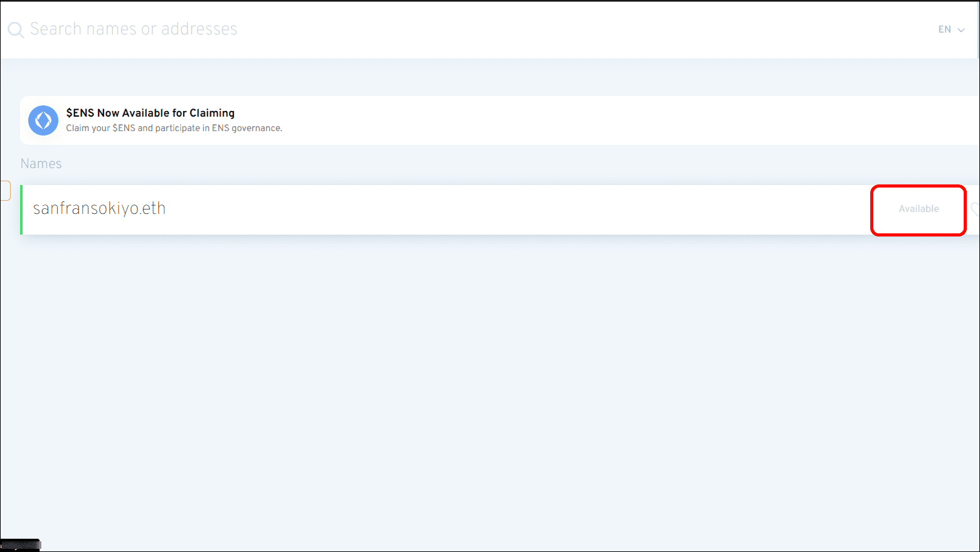Click the Available status label
Viewport: 980px width, 552px height.
919,209
